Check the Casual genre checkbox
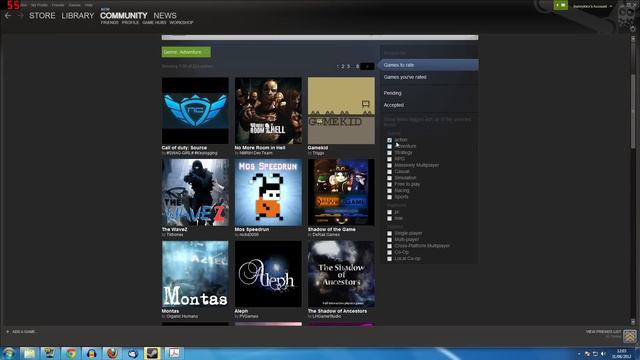This screenshot has height=360, width=640. (389, 171)
